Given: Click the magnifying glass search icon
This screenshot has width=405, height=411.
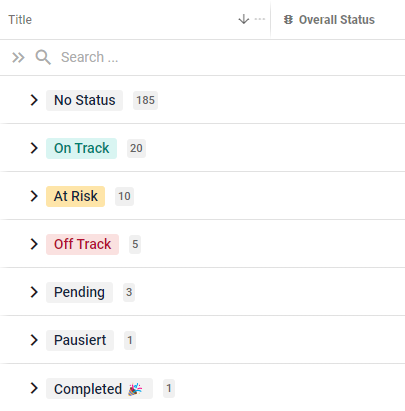Looking at the screenshot, I should [x=43, y=57].
